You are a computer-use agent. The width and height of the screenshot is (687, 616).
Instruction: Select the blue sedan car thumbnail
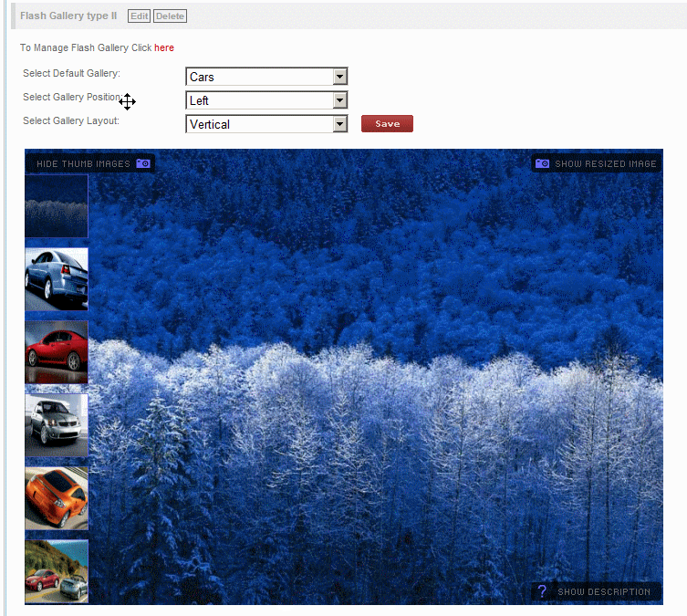pyautogui.click(x=57, y=279)
